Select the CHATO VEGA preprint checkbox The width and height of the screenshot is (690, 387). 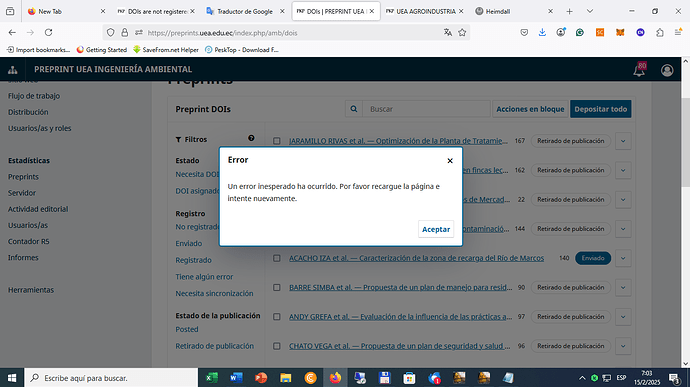(276, 346)
